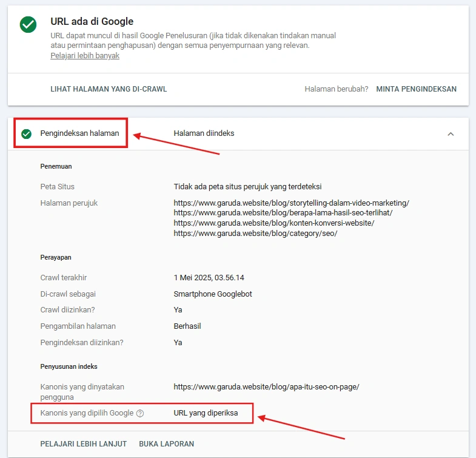Click the Pengambilan halaman label
Image resolution: width=476 pixels, height=458 pixels.
[x=78, y=326]
